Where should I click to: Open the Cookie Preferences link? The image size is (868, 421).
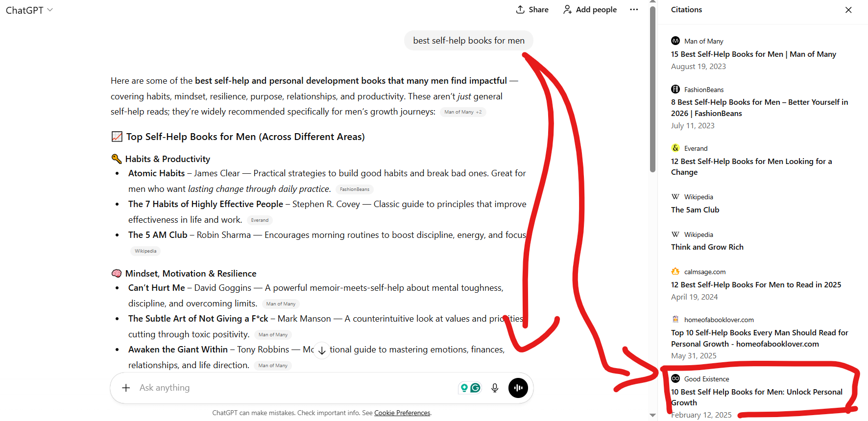click(x=402, y=413)
